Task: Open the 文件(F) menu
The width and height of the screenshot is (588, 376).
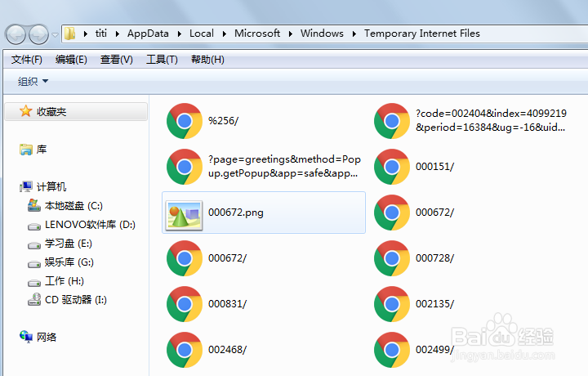Action: (27, 60)
